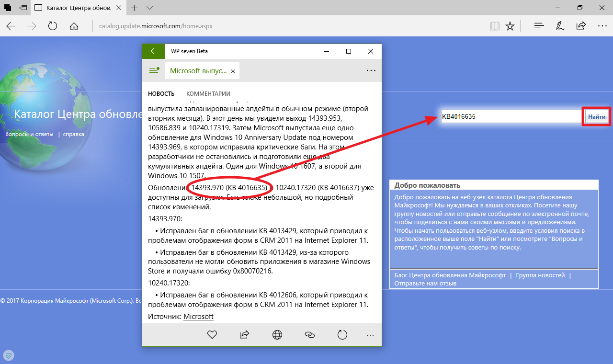Click the green back arrow in WP seven Beta
The width and height of the screenshot is (613, 364).
[153, 51]
